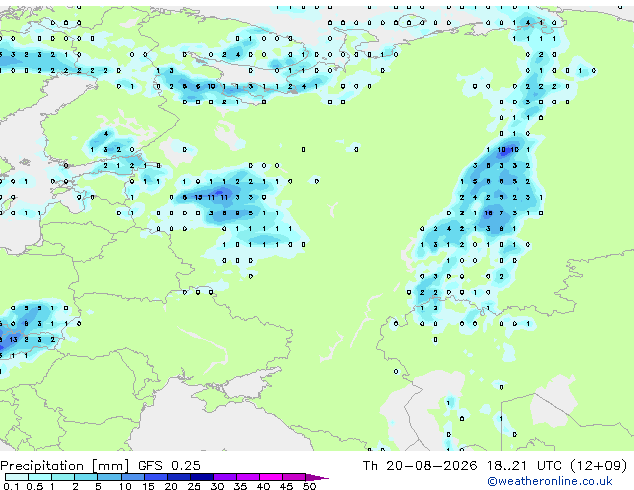Click the 'Precipitation [mm]' title text
This screenshot has height=490, width=634.
[65, 466]
